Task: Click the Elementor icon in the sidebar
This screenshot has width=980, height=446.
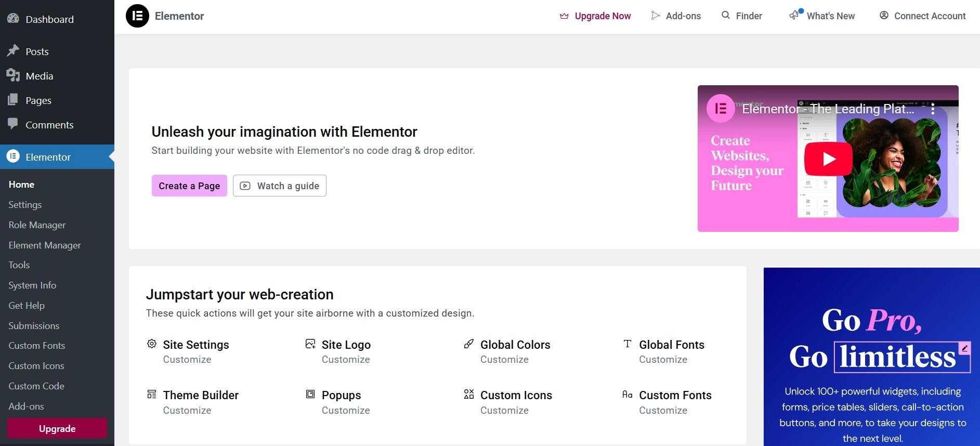Action: (13, 156)
